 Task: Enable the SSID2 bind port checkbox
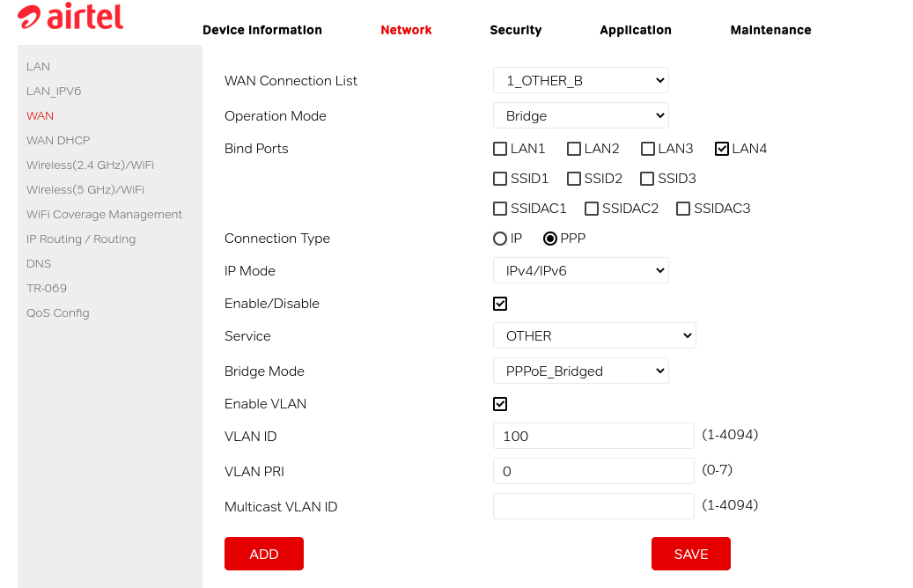pos(574,179)
